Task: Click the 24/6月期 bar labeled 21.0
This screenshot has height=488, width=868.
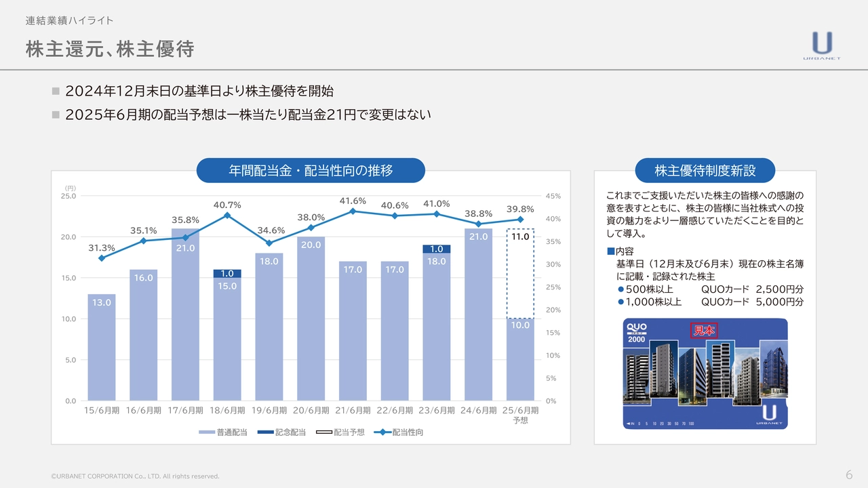Action: coord(479,314)
